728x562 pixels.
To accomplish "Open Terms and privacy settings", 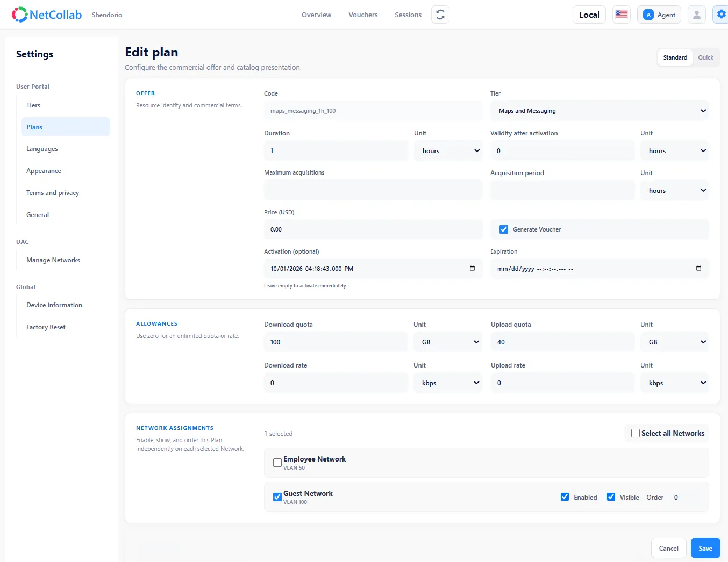I will 66,193.
